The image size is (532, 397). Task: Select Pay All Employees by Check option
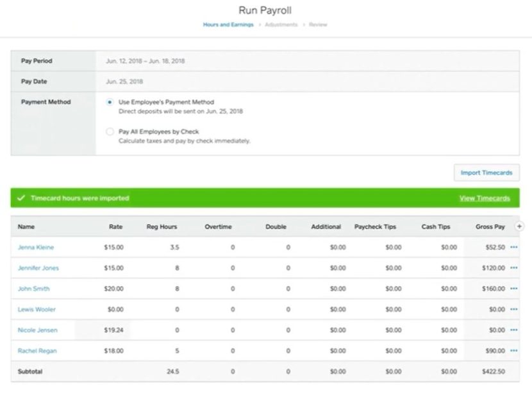(x=110, y=131)
